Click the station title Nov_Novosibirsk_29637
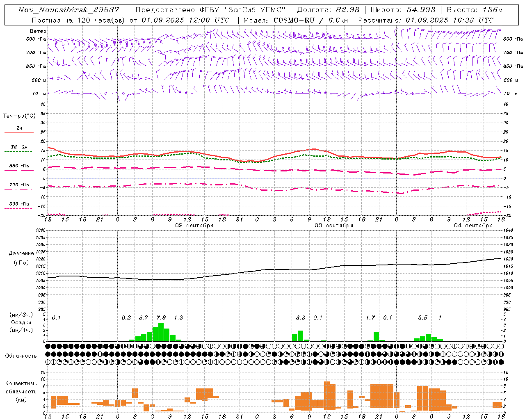 coord(69,10)
